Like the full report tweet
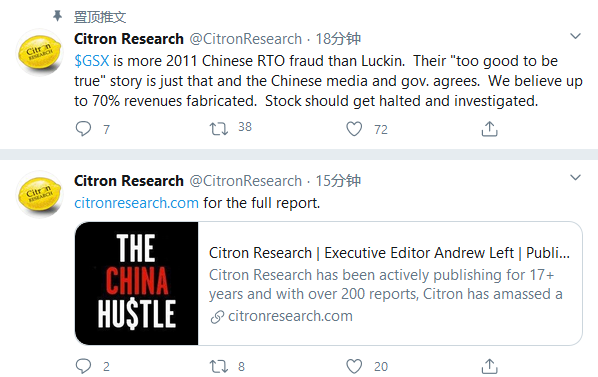The image size is (598, 377). (x=354, y=366)
